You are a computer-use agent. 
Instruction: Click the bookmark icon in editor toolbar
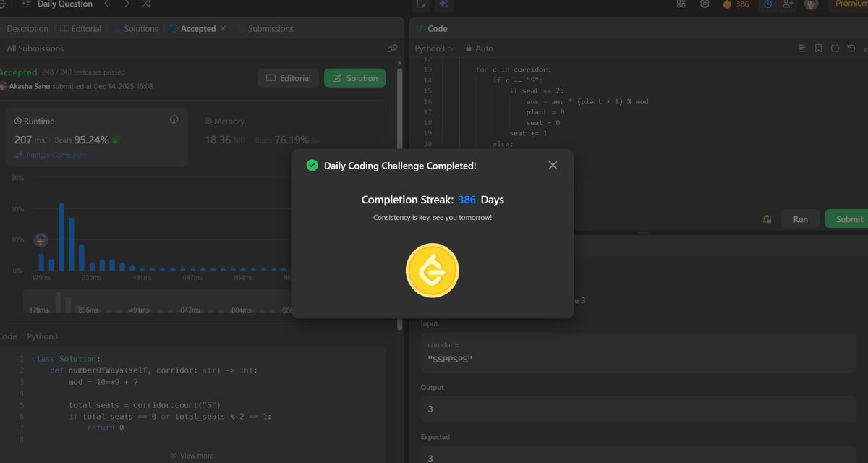[818, 48]
